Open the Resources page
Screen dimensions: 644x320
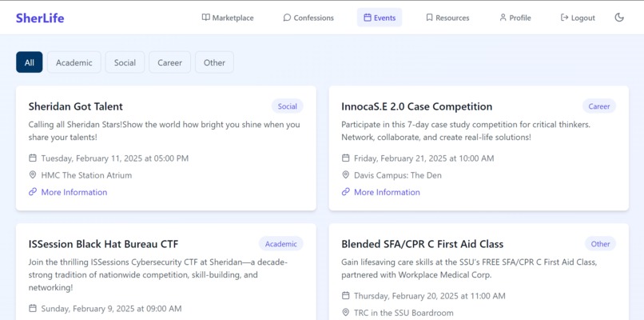pos(447,18)
